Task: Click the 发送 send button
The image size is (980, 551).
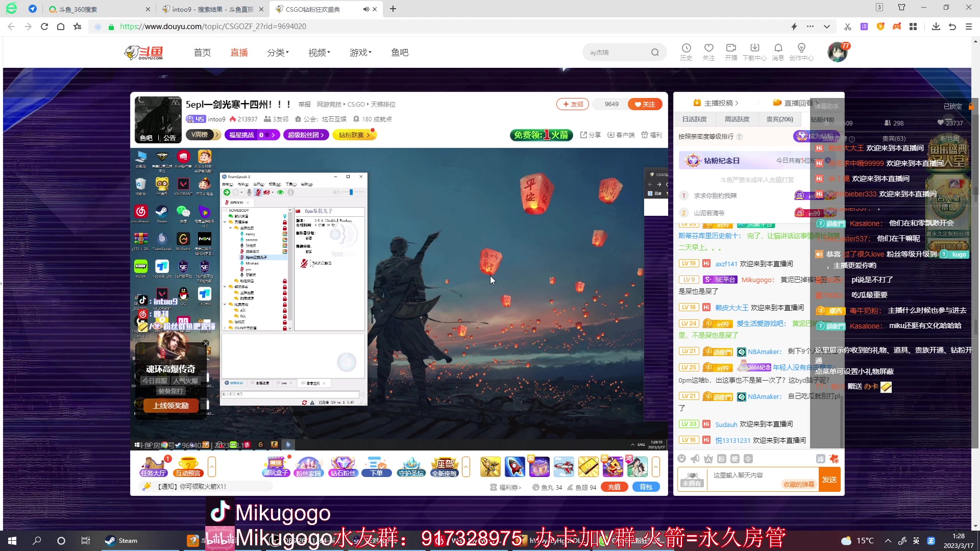Action: (829, 480)
